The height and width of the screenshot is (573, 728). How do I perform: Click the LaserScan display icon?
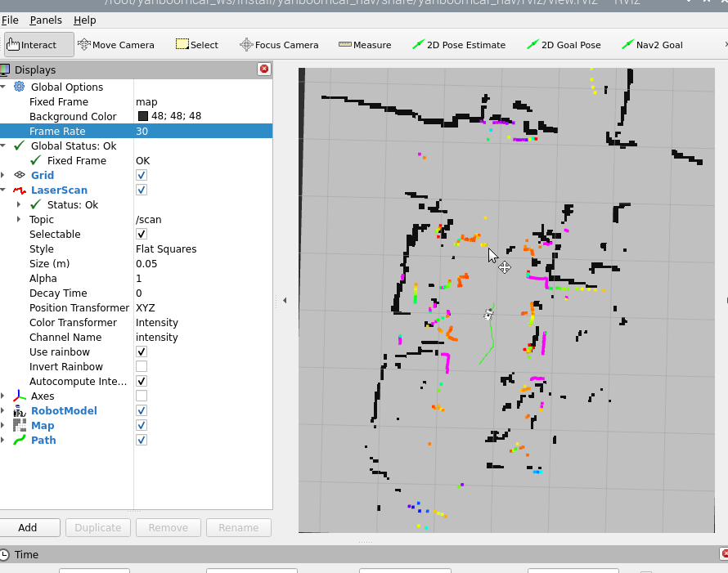(x=20, y=190)
